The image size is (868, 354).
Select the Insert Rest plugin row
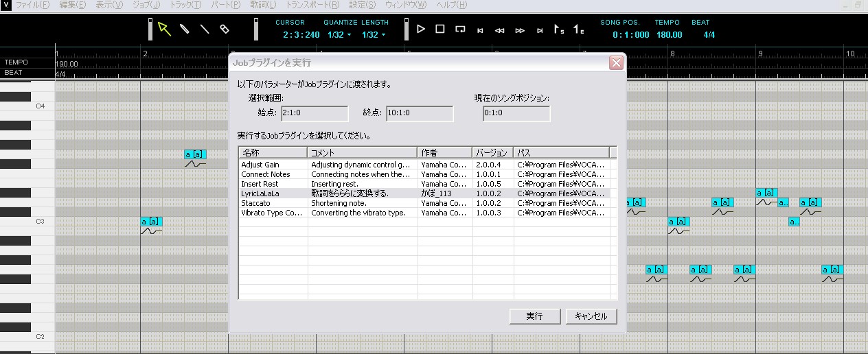tap(424, 184)
